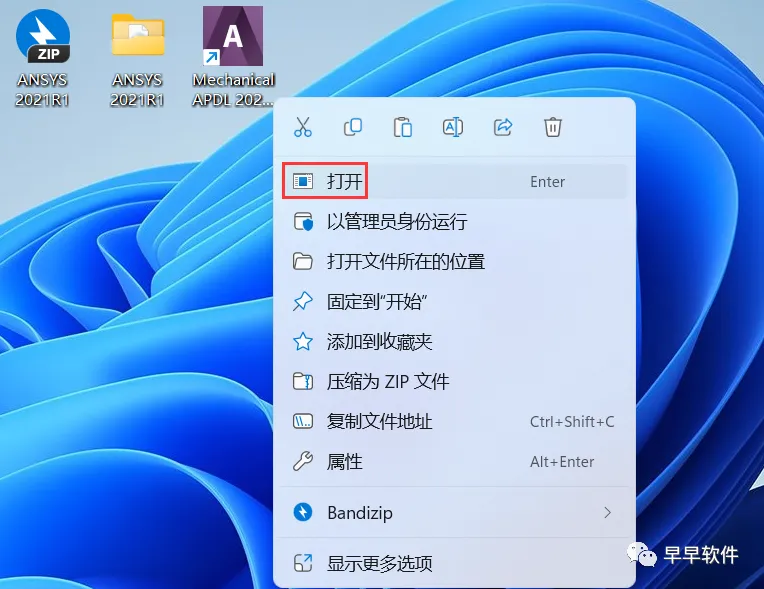Click the pin icon beside 固定到"开始"
764x589 pixels.
click(303, 302)
